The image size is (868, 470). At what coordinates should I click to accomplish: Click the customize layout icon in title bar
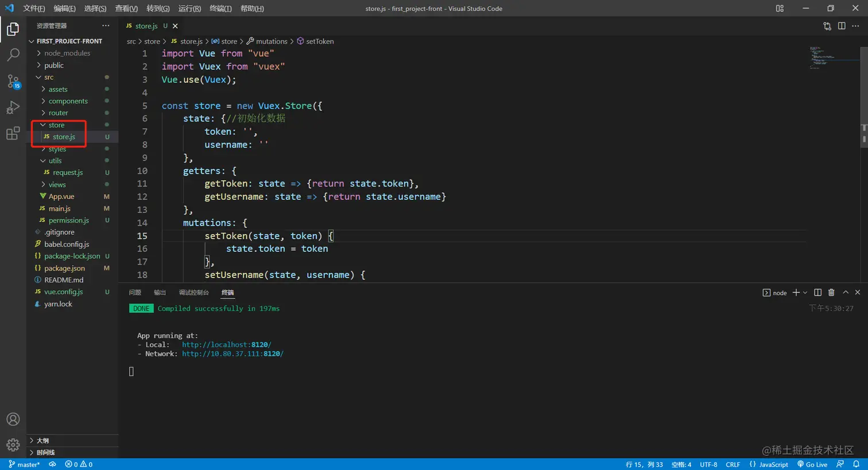click(x=780, y=9)
